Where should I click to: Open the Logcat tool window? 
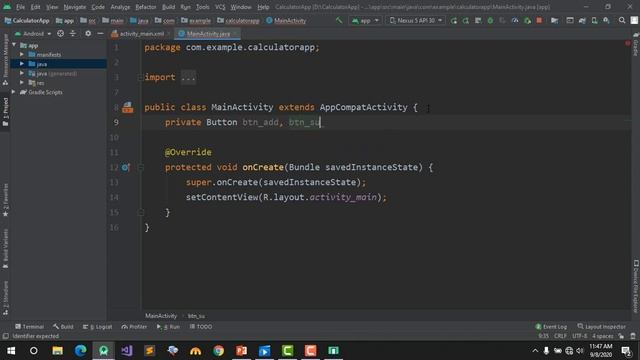coord(97,327)
